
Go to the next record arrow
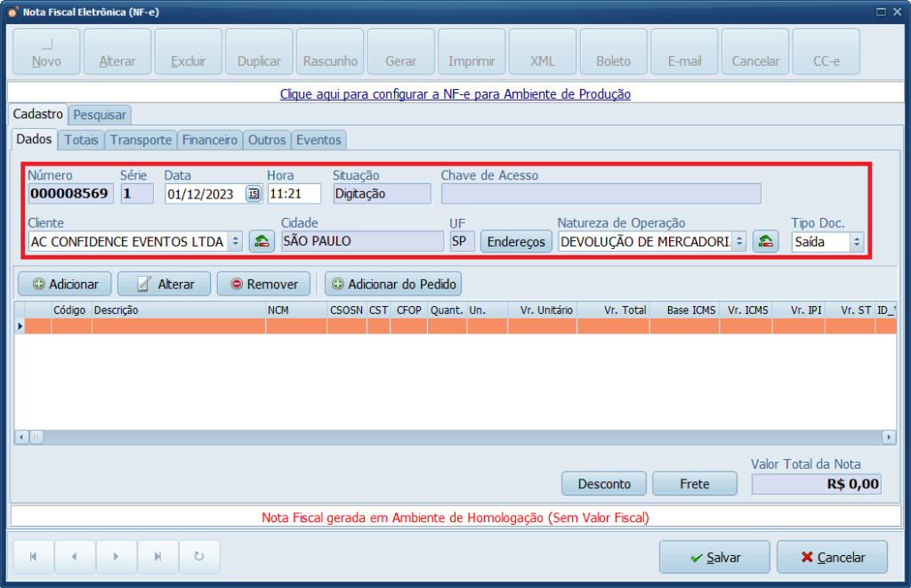coord(117,557)
